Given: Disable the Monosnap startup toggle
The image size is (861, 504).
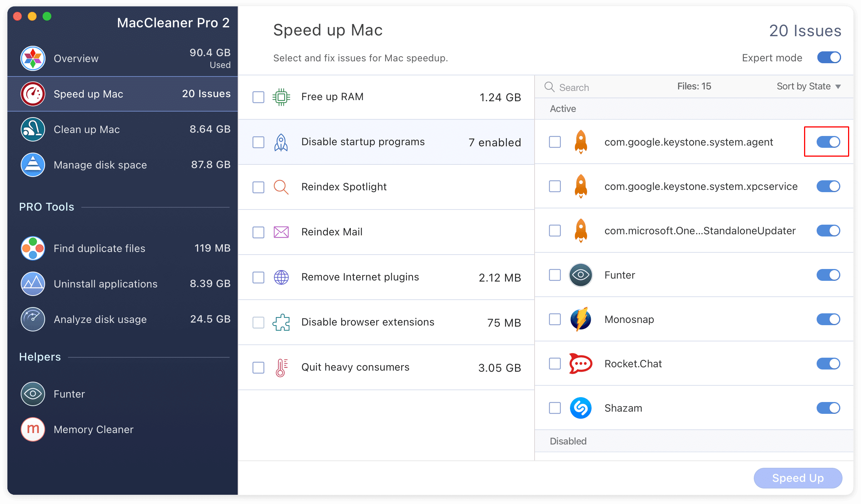Looking at the screenshot, I should [x=828, y=319].
